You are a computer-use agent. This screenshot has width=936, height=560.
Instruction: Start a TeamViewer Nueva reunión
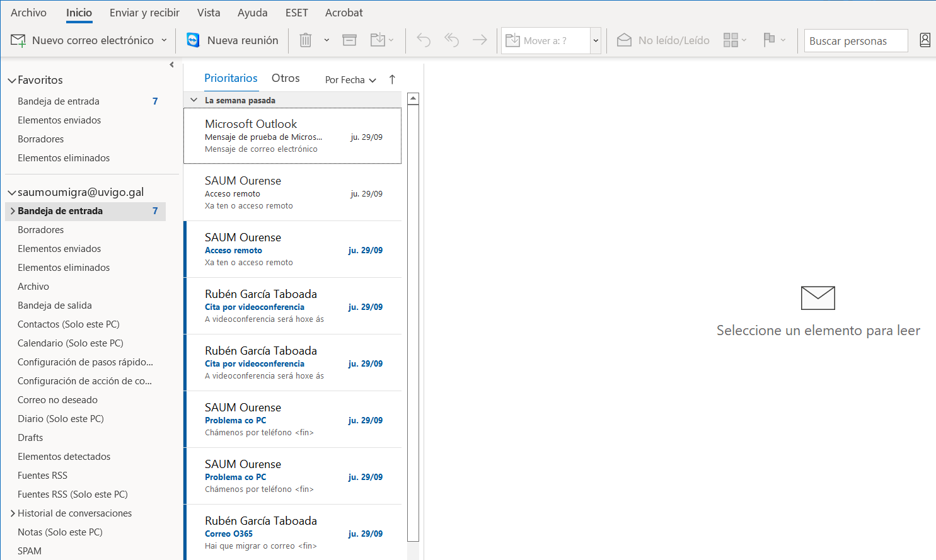233,40
